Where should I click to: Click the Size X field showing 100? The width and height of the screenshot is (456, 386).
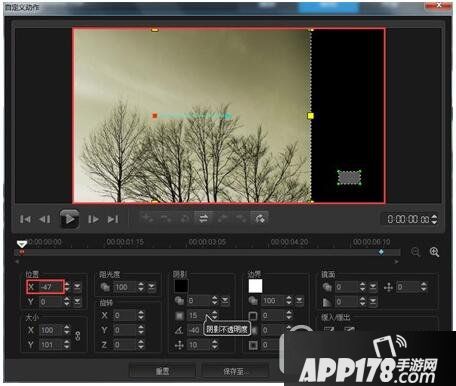(51, 330)
